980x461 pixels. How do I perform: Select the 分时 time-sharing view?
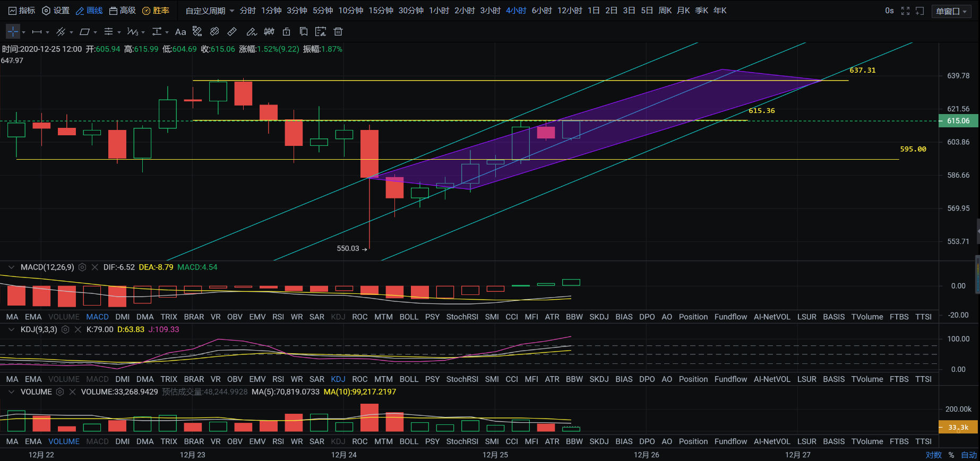pos(247,11)
